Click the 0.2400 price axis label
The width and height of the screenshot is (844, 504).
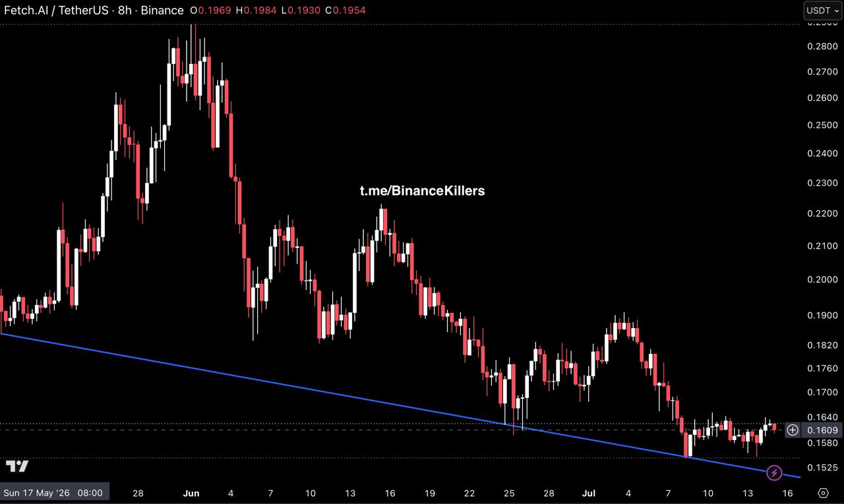[x=822, y=154]
